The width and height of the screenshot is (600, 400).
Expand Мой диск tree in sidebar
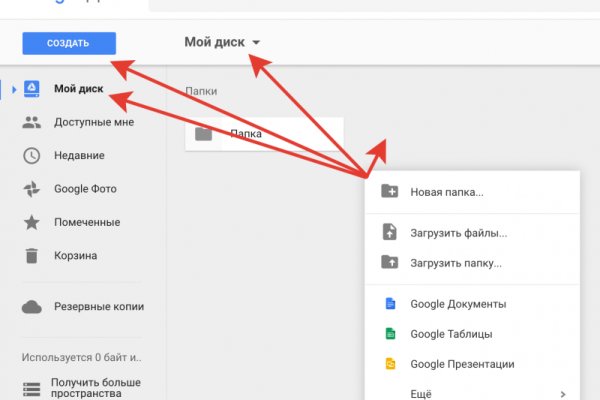[14, 90]
